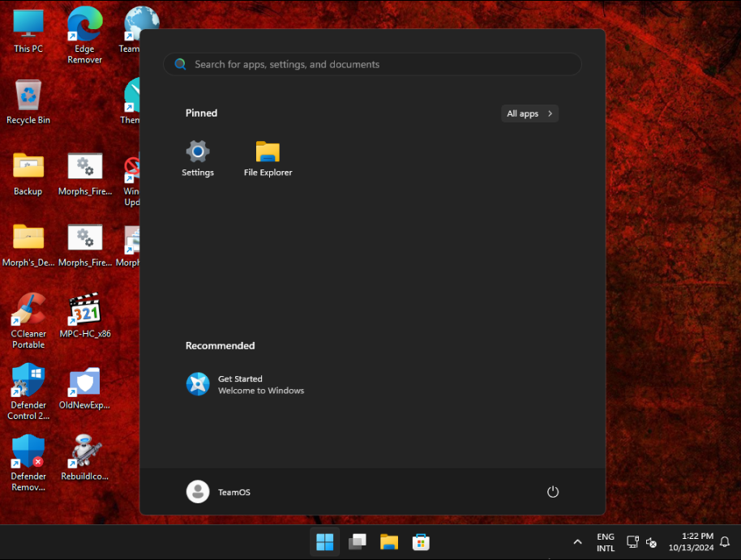Click the Start menu search box
This screenshot has width=741, height=560.
(x=373, y=65)
